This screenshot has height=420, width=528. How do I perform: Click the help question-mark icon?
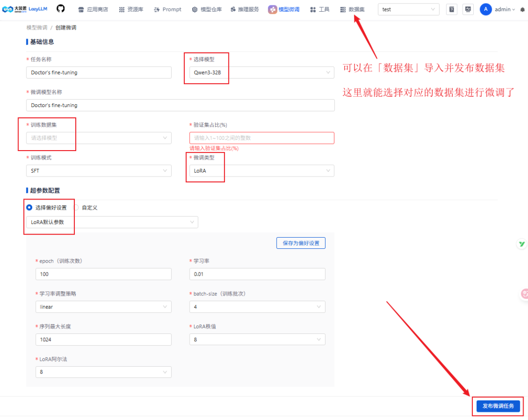[x=451, y=9]
